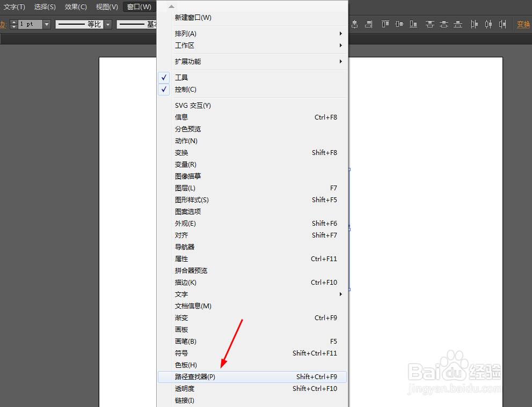The height and width of the screenshot is (407, 532).
Task: Increase stroke weight with the up stepper arrow
Action: coord(14,21)
